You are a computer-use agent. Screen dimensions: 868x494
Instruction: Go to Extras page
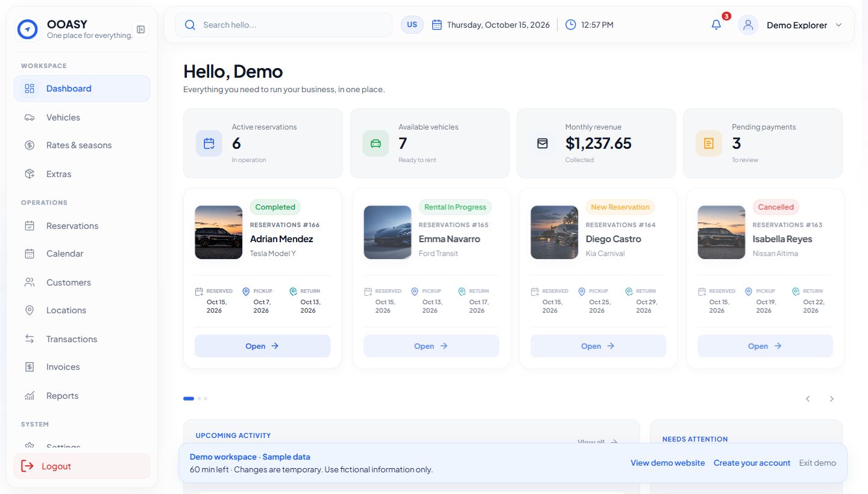(x=82, y=174)
